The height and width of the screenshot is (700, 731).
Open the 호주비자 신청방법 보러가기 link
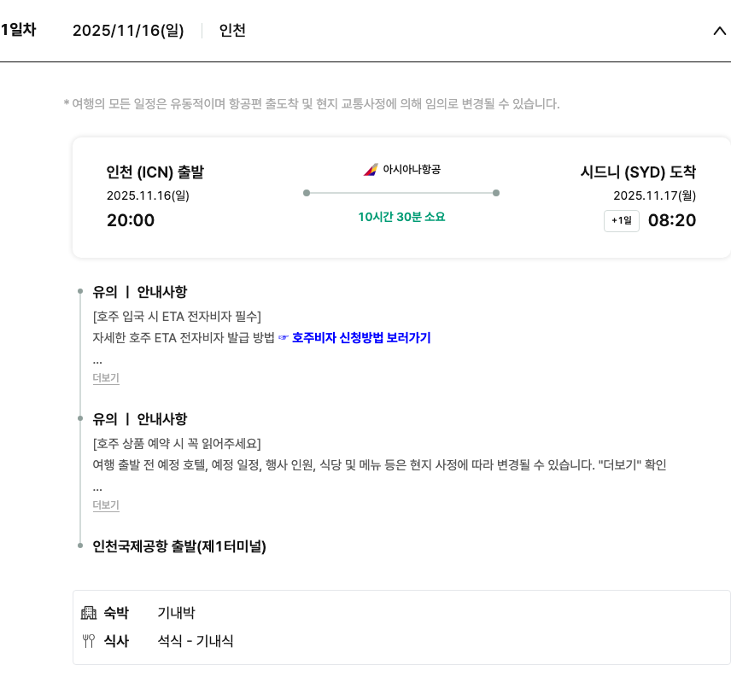click(x=361, y=338)
